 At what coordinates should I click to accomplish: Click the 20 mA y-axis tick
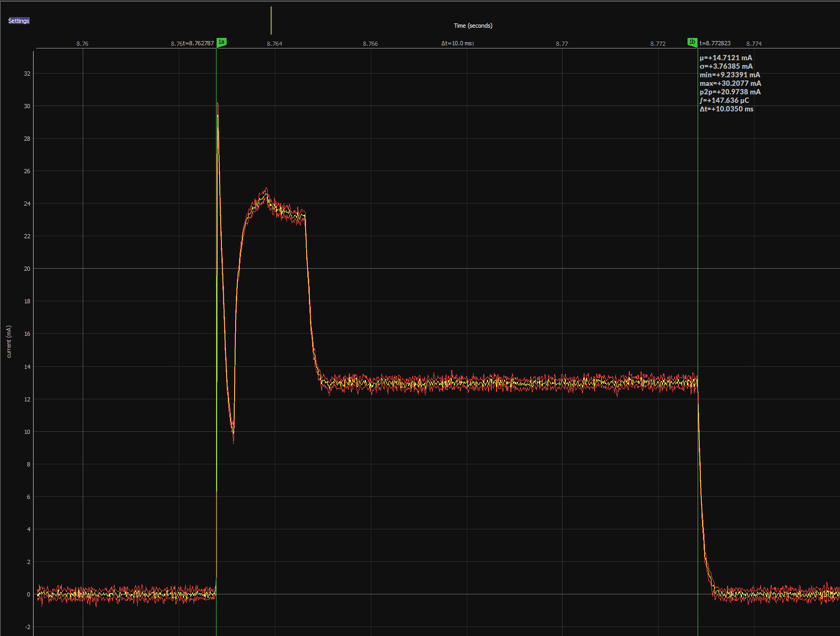tap(27, 269)
